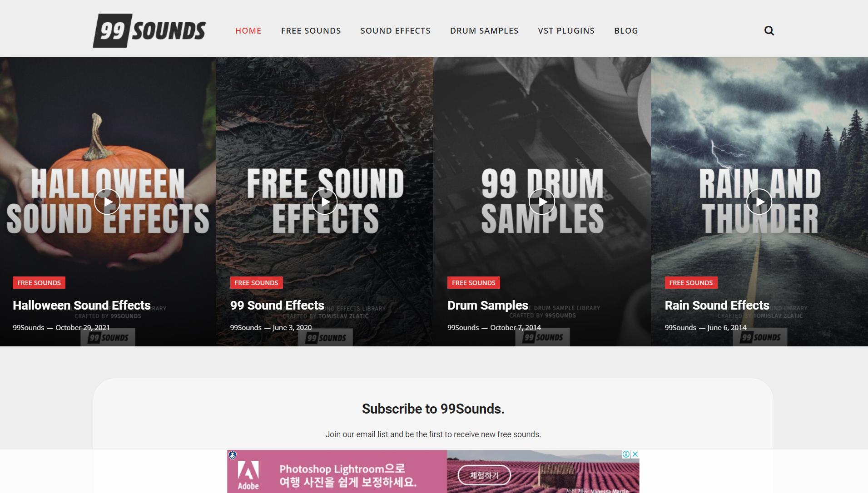Image resolution: width=868 pixels, height=493 pixels.
Task: Open the Halloween Sound Effects article title
Action: [x=82, y=306]
